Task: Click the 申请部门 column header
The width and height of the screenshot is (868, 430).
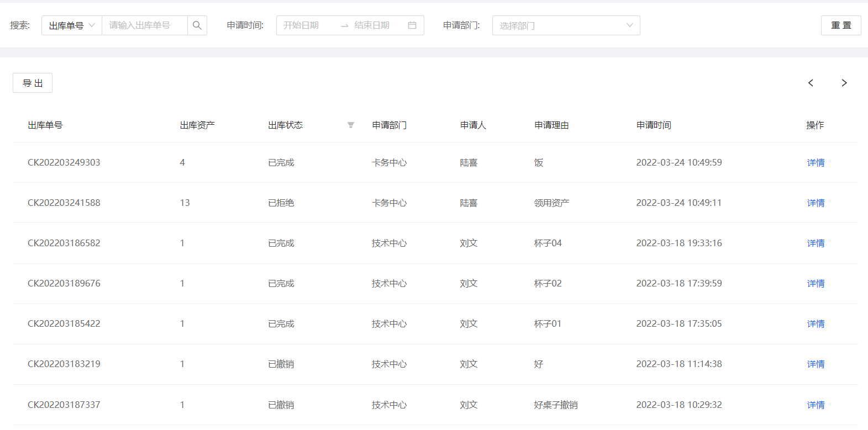Action: [x=390, y=125]
